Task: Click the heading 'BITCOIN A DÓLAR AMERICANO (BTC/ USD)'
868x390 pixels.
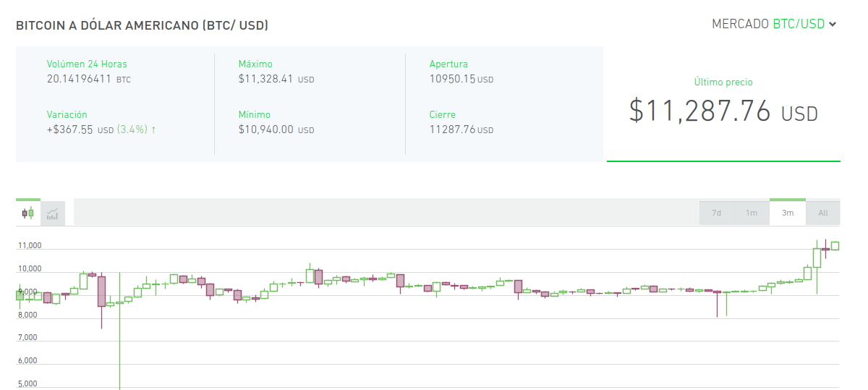Action: (x=142, y=25)
